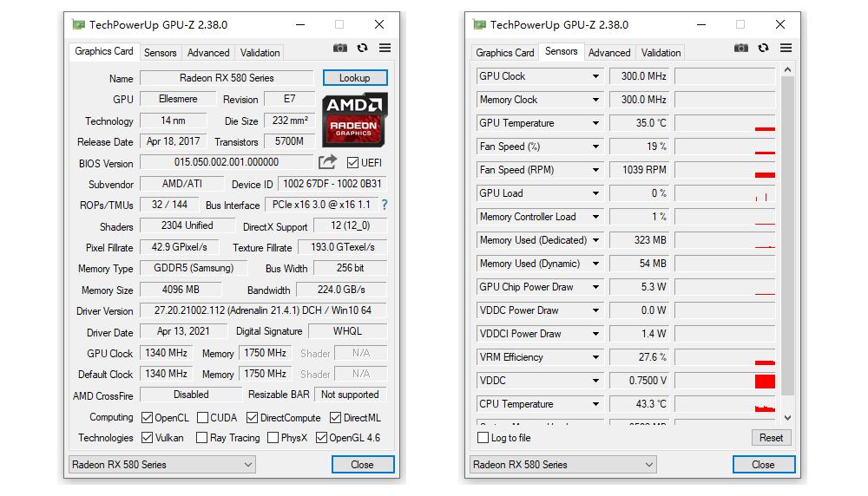
Task: Open the Memory Used (Dedicated) dropdown
Action: pos(595,240)
